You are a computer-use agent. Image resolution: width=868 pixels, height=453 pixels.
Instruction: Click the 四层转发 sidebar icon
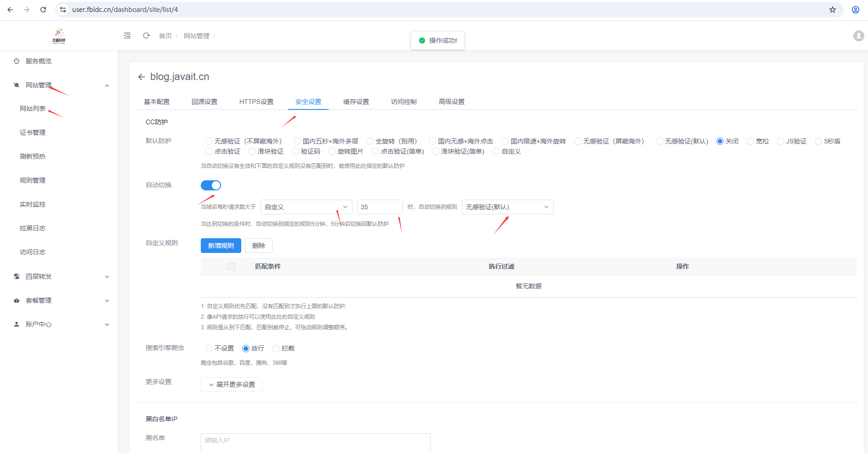coord(17,276)
